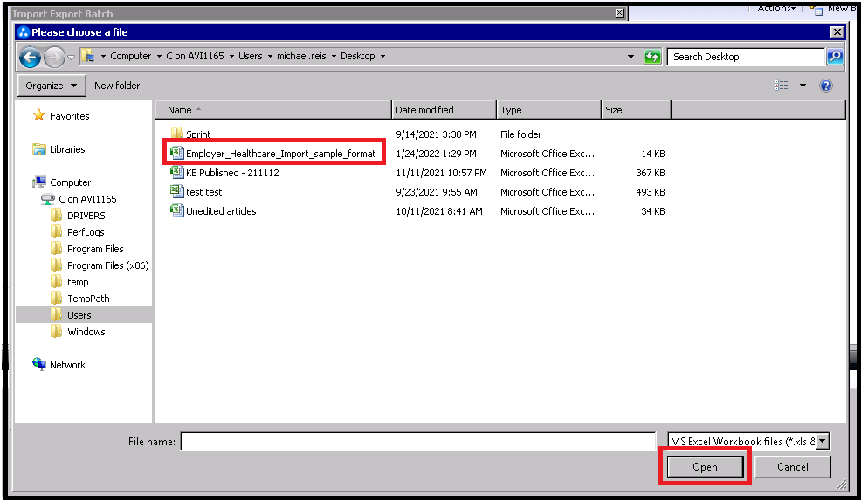868x502 pixels.
Task: Click the Libraries icon in sidebar
Action: [x=38, y=149]
